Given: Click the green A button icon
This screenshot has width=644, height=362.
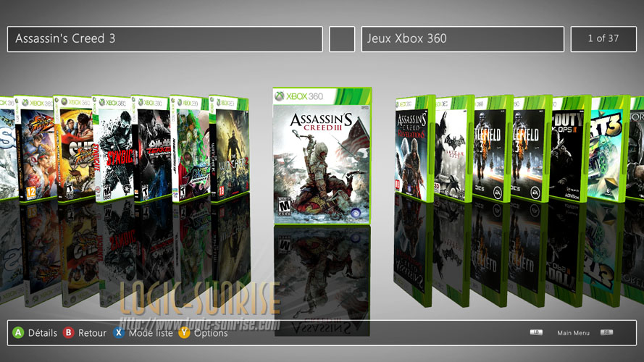Looking at the screenshot, I should [x=18, y=333].
